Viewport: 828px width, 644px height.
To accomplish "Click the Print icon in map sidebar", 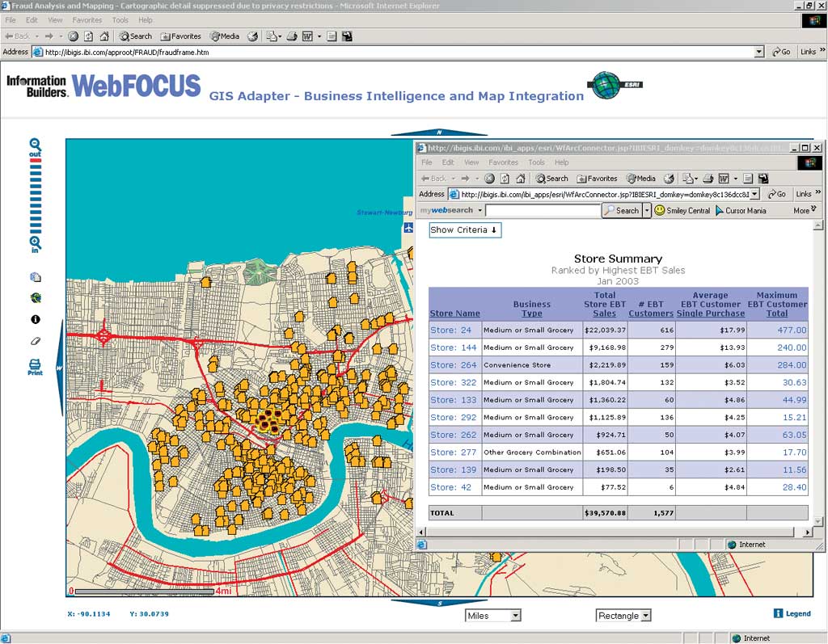I will click(35, 367).
